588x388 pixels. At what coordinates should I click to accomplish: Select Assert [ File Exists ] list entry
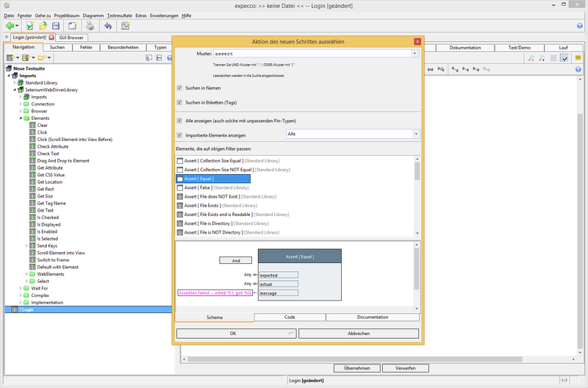pos(201,206)
